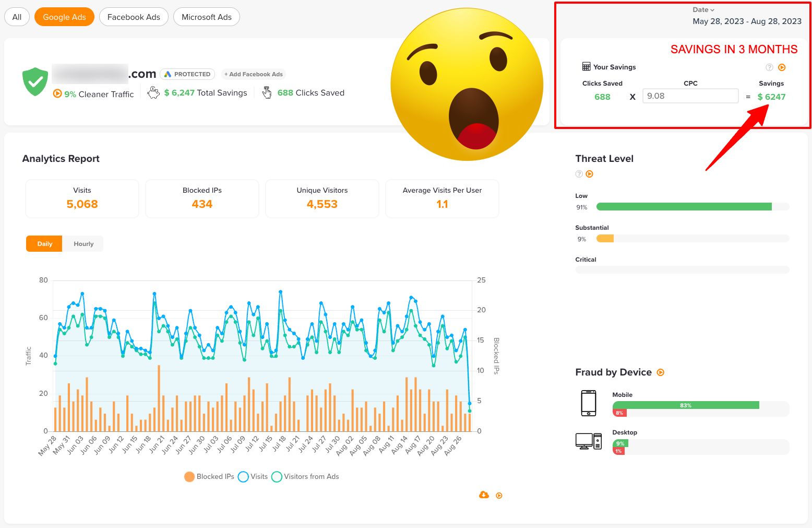Click the Threat Level play expander
The height and width of the screenshot is (528, 812).
[x=590, y=174]
